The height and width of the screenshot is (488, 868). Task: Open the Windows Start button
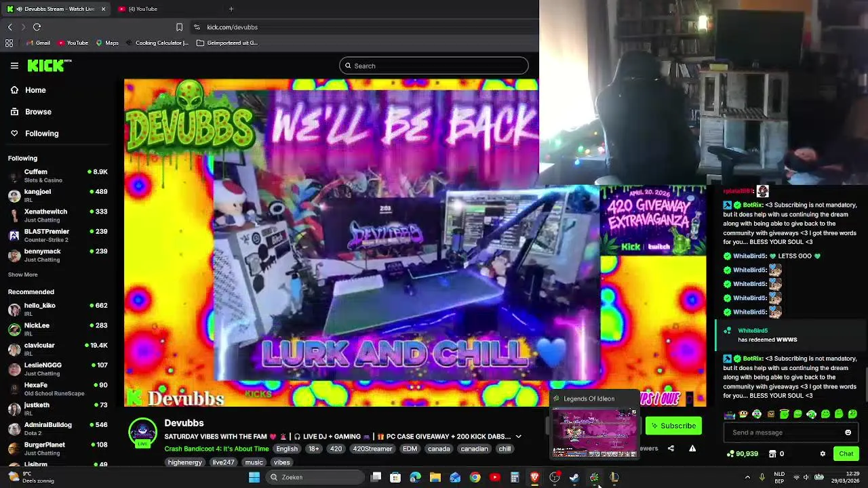pos(254,477)
